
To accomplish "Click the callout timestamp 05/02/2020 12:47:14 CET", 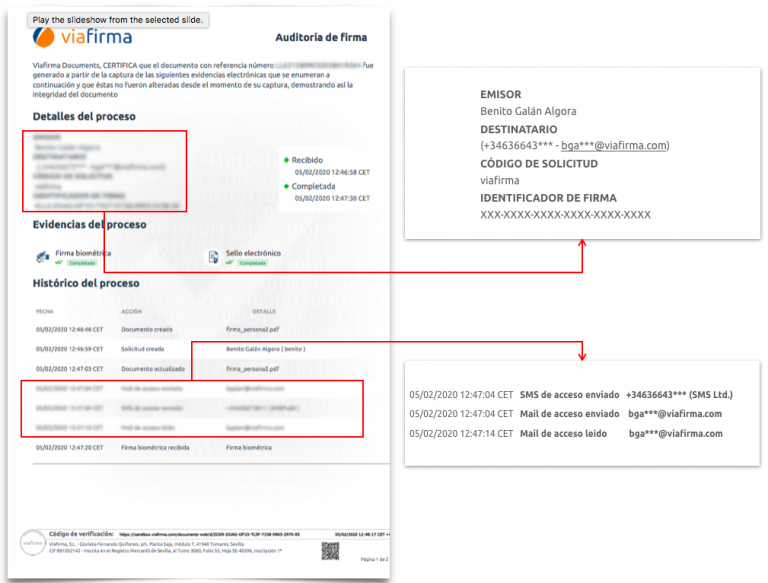I will (461, 434).
